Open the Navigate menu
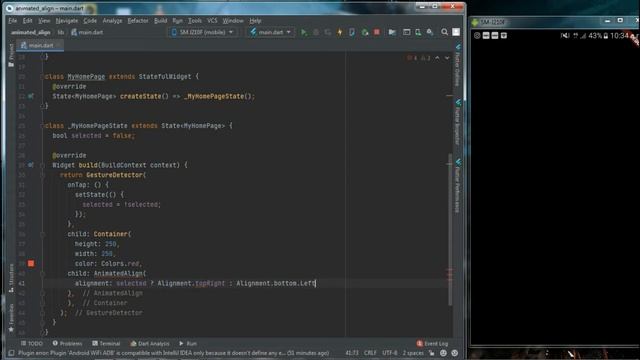The height and width of the screenshot is (360, 640). coord(67,20)
